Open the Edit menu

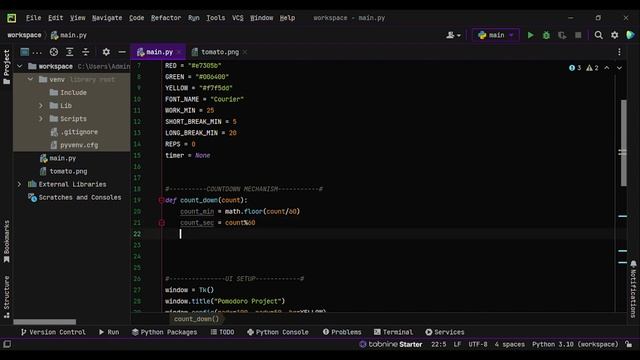(x=56, y=18)
